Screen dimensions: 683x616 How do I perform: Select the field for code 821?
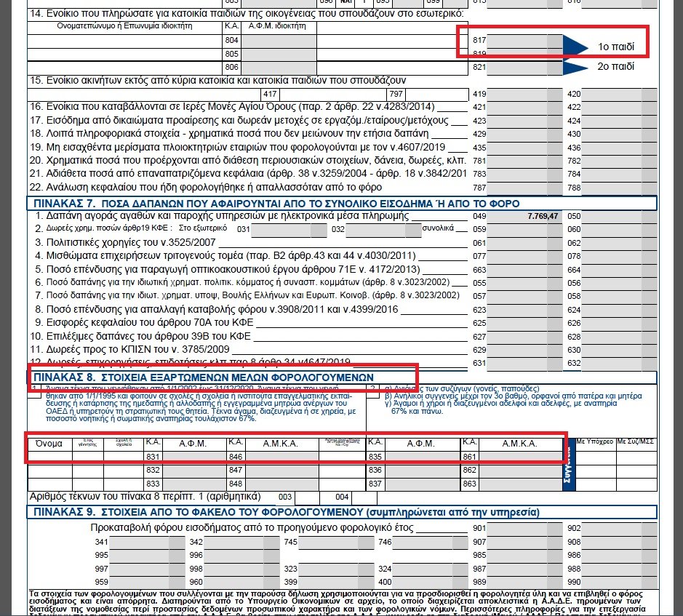pos(524,67)
